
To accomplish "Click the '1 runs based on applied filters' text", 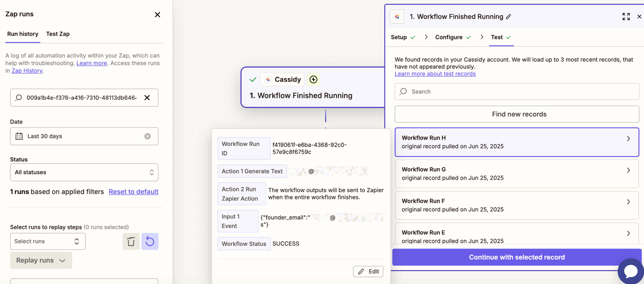I will pos(57,192).
